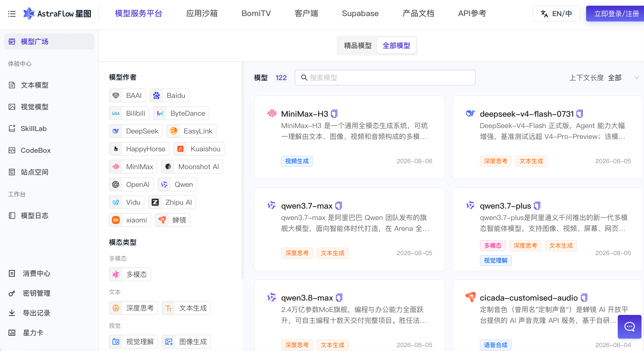This screenshot has width=644, height=351.
Task: Toggle the 图像生成 modality filter
Action: click(x=186, y=342)
